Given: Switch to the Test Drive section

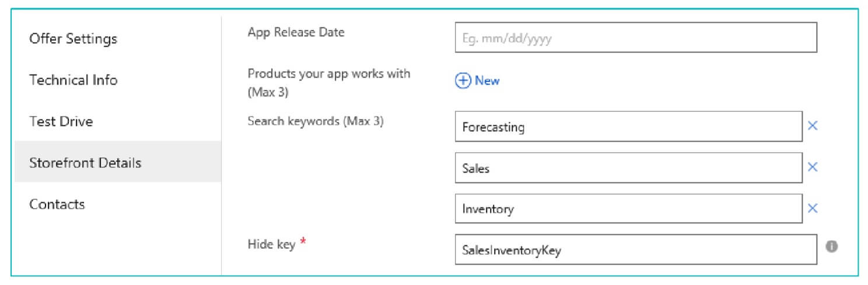Looking at the screenshot, I should point(61,121).
